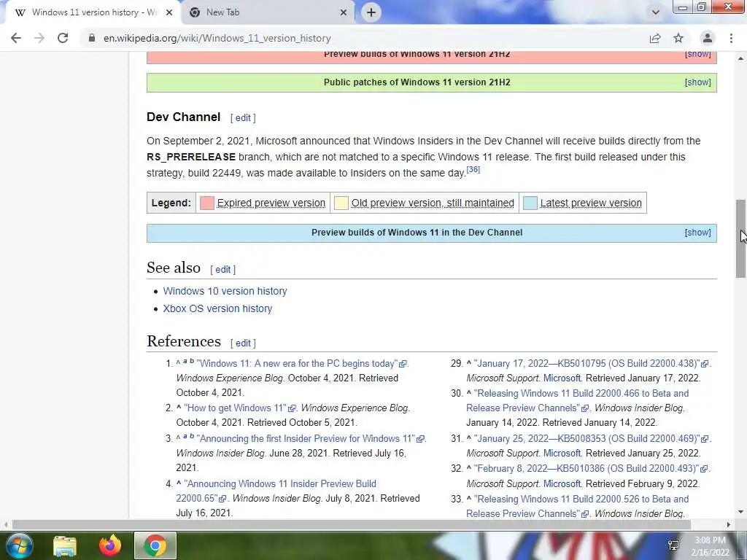747x560 pixels.
Task: Click the horizontal scrollbar thumb
Action: click(x=351, y=525)
